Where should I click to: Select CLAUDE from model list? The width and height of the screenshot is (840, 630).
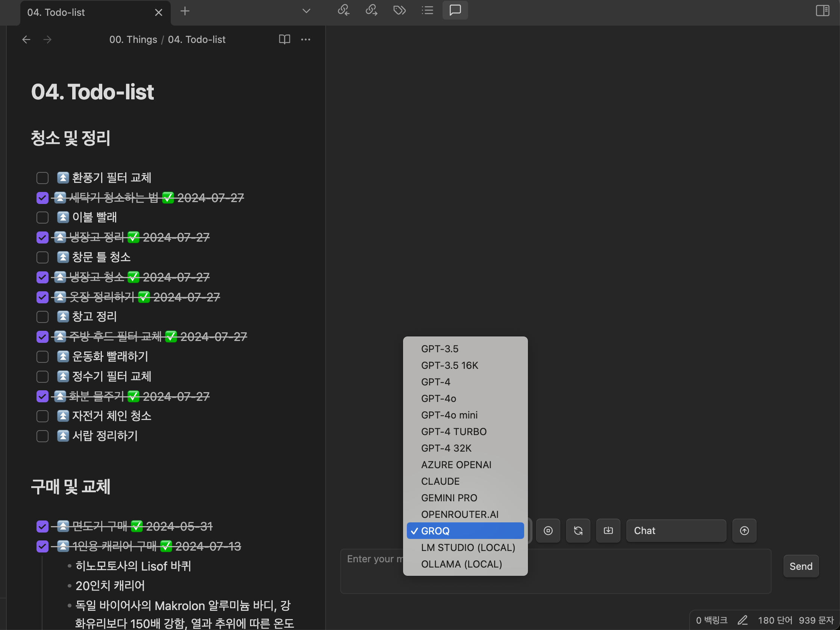click(440, 481)
